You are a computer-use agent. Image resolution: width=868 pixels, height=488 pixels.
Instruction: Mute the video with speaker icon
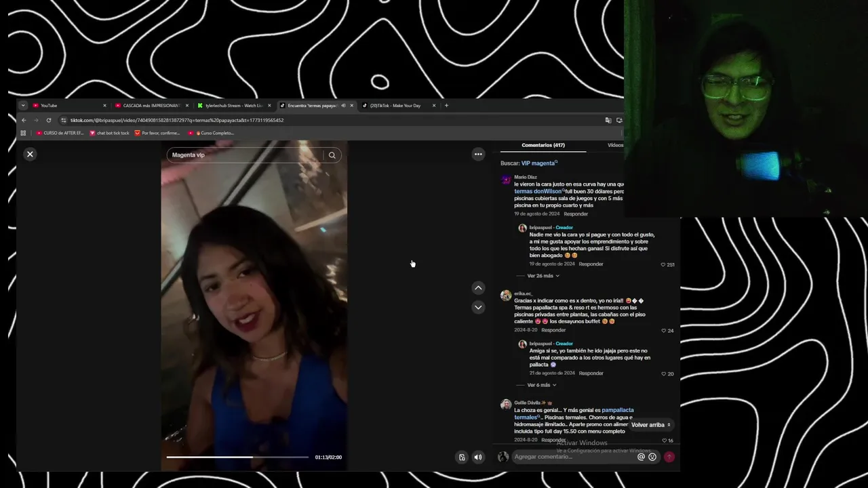(x=478, y=457)
